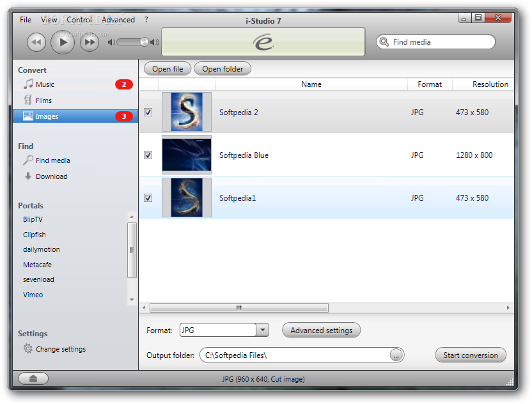Click the Open file button
This screenshot has width=532, height=404.
coord(168,69)
